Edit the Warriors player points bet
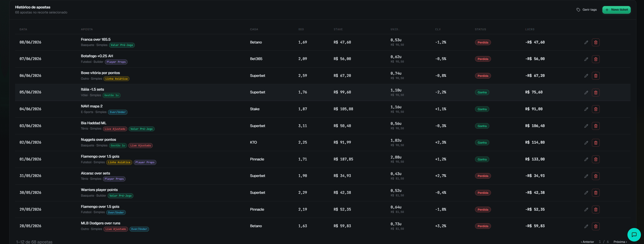 586,193
